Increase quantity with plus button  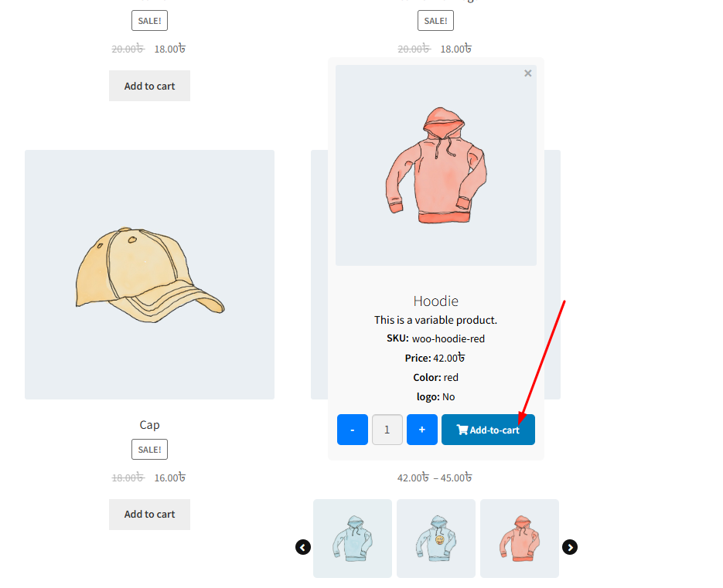[422, 430]
